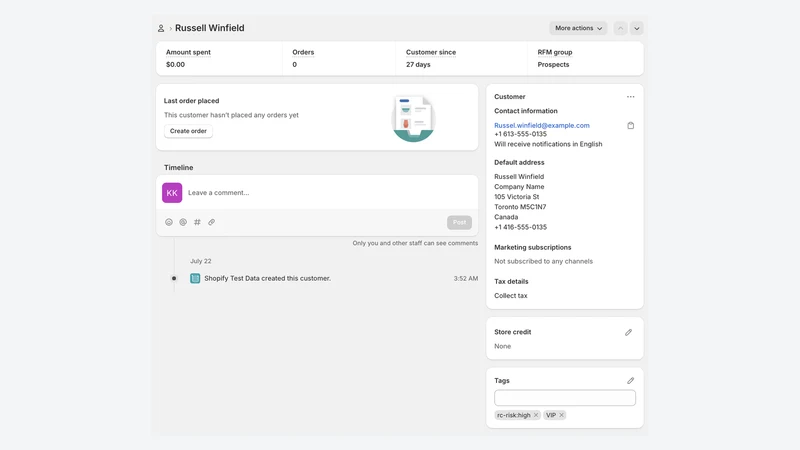The image size is (800, 450).
Task: Click the Post comment button
Action: coord(459,222)
